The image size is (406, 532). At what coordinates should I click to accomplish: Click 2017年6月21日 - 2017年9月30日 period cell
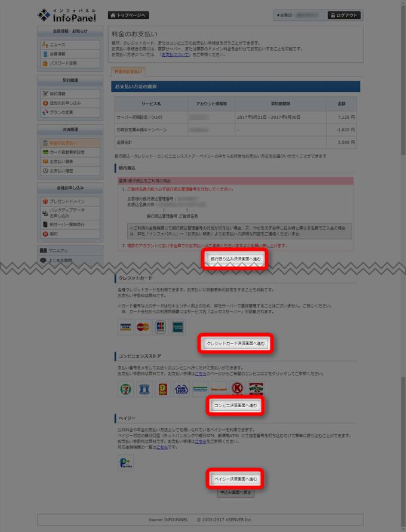[x=281, y=118]
